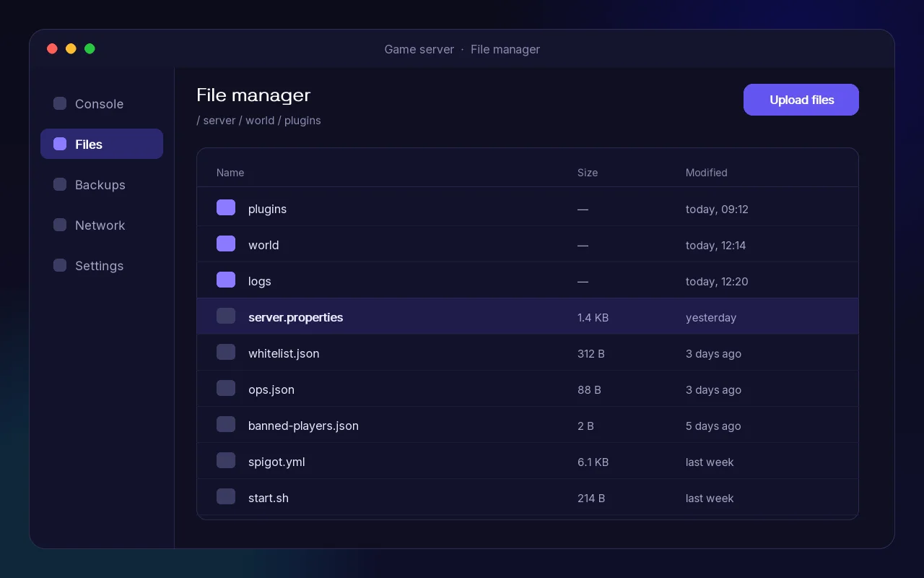
Task: Select Files in the sidebar
Action: (x=102, y=144)
